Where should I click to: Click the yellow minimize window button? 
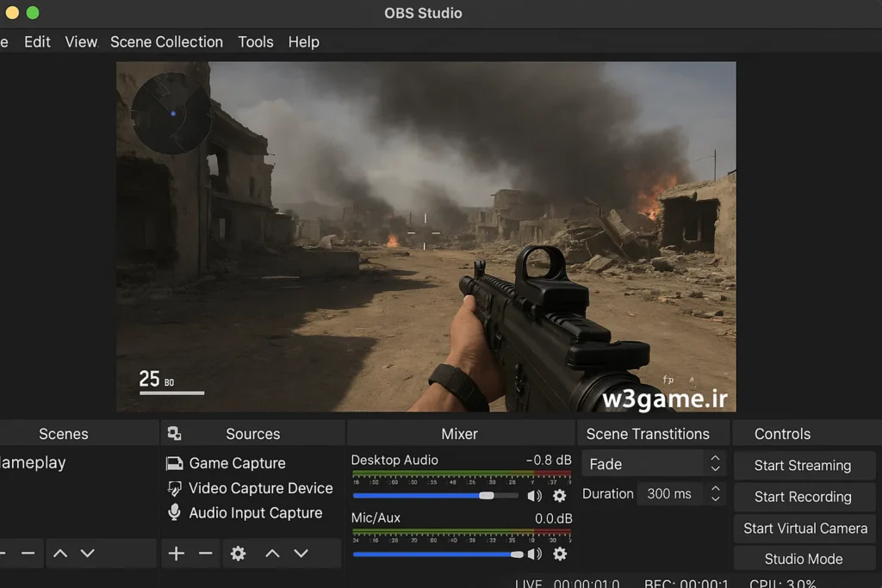pos(12,12)
